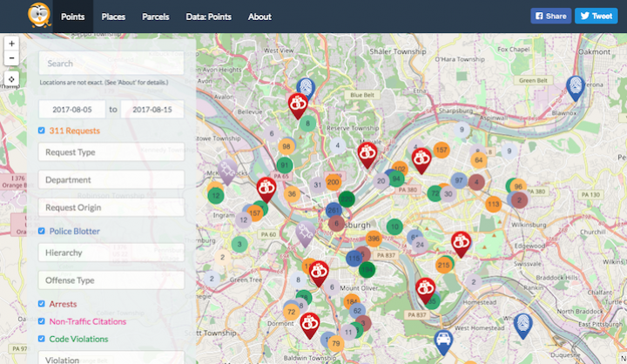Select the blue fingerprint pin near Verona
The image size is (627, 364).
(x=576, y=88)
